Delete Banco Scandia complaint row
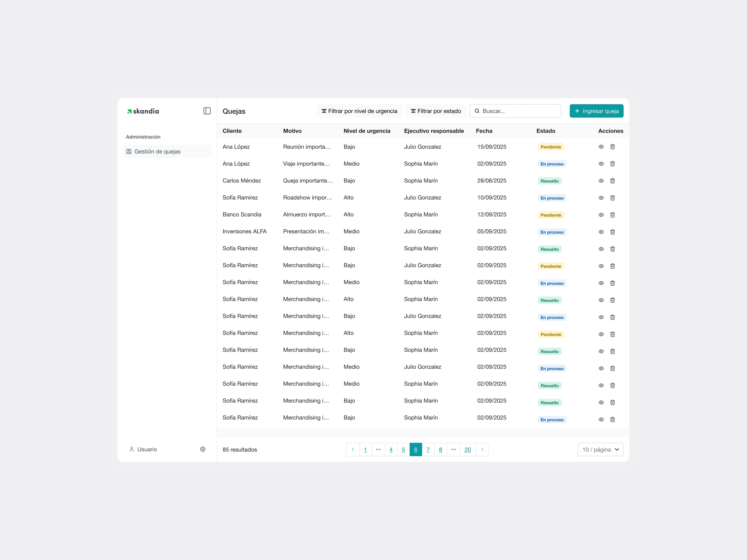 [x=612, y=215]
